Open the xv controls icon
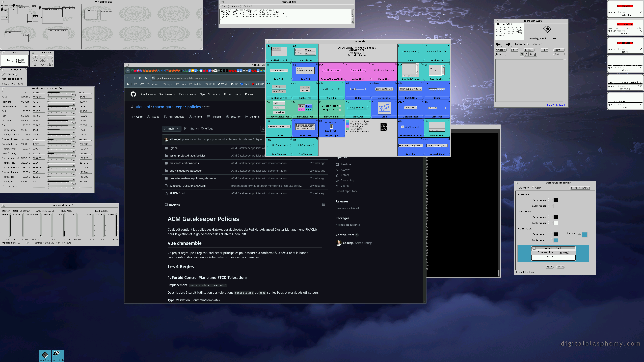 point(58,354)
